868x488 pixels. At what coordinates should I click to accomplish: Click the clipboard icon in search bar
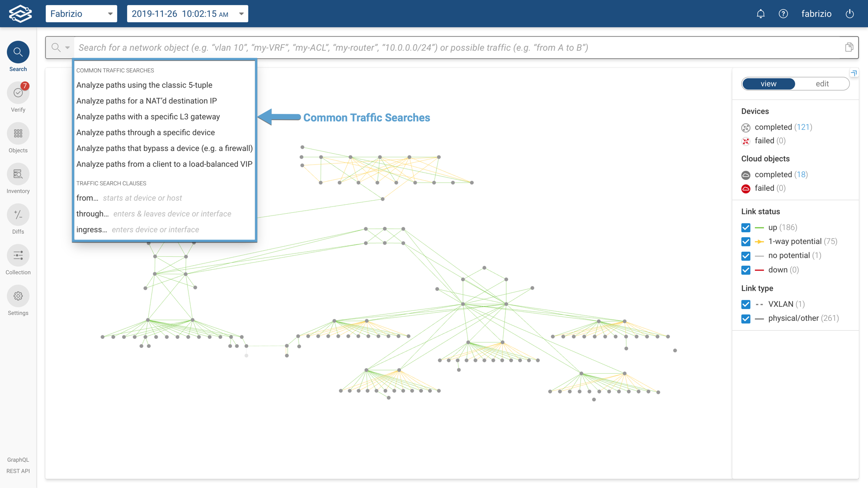849,47
